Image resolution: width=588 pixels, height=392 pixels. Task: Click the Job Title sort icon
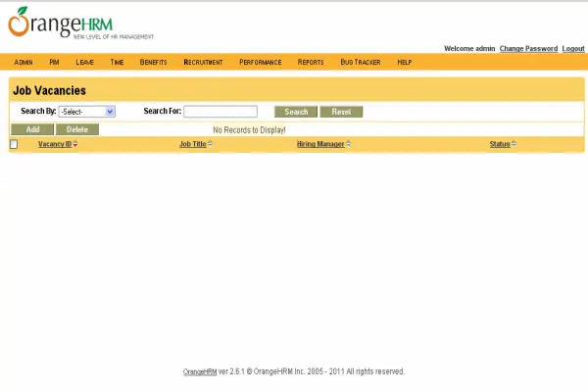pos(210,144)
